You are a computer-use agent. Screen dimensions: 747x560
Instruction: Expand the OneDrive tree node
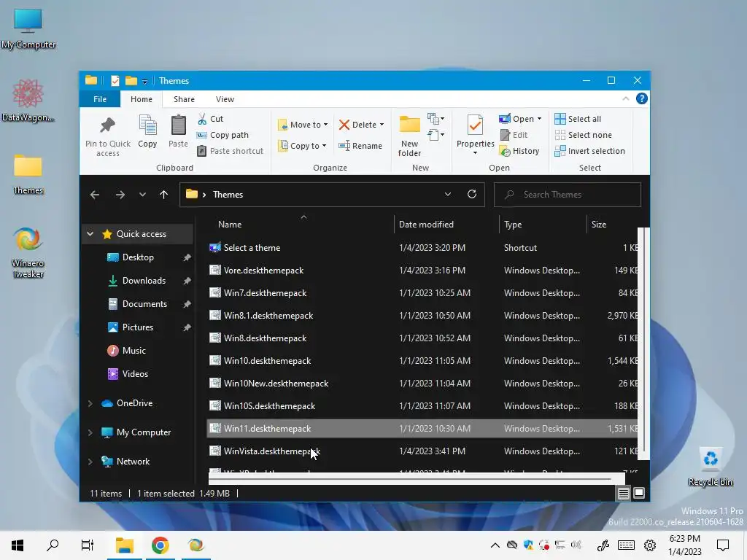(x=90, y=403)
